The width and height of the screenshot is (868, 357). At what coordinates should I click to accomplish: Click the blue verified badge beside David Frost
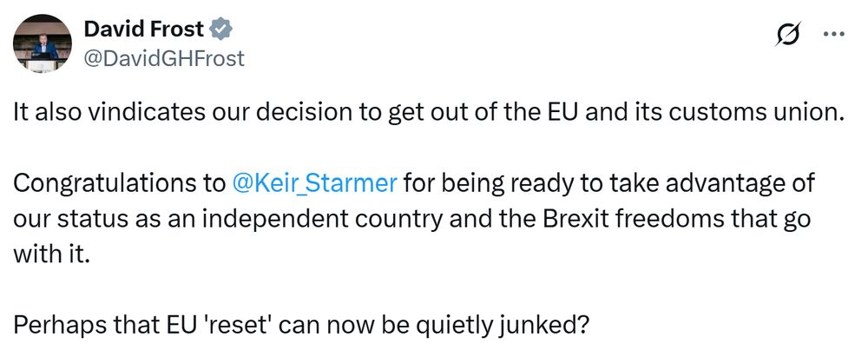tap(221, 29)
